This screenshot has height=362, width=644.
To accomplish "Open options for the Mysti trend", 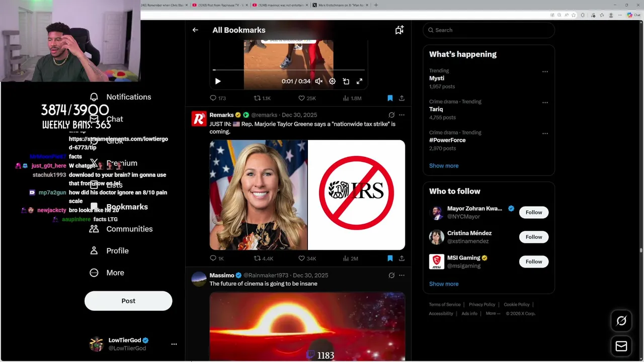I will point(545,71).
